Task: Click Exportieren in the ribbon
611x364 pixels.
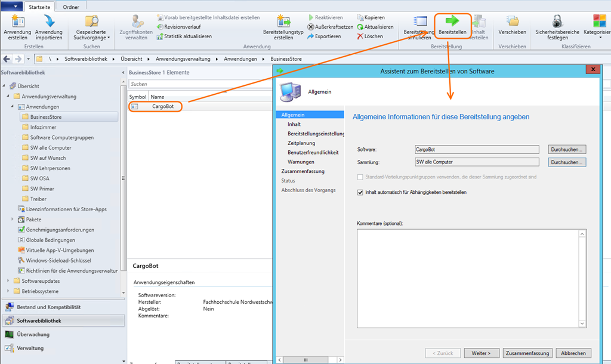Action: pos(323,36)
